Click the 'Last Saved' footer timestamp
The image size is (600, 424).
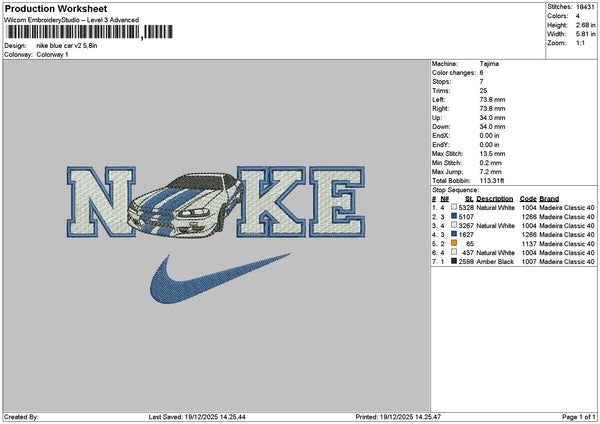click(x=197, y=417)
